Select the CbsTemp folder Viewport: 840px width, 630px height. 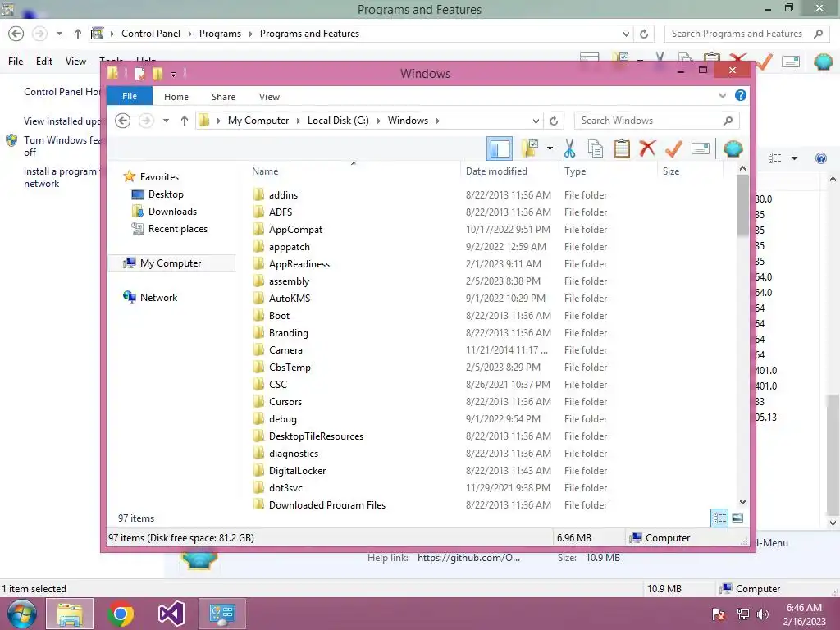(x=290, y=367)
